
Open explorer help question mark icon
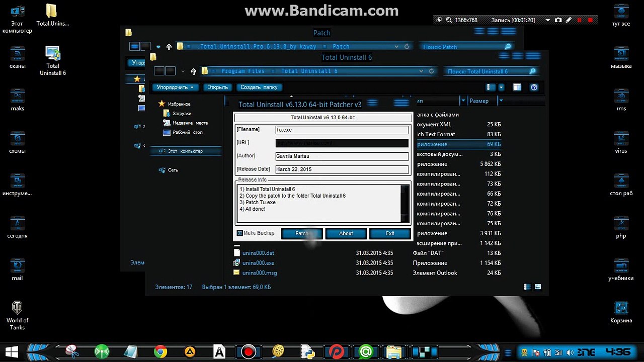pyautogui.click(x=534, y=87)
